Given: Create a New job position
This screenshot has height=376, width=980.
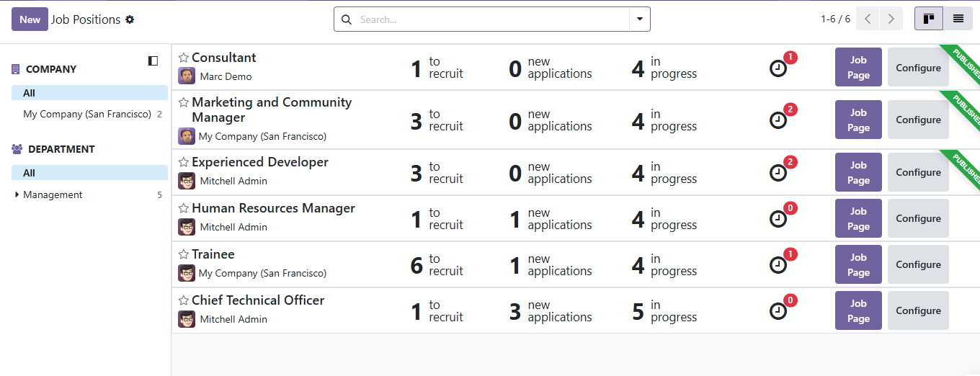Looking at the screenshot, I should pos(30,19).
